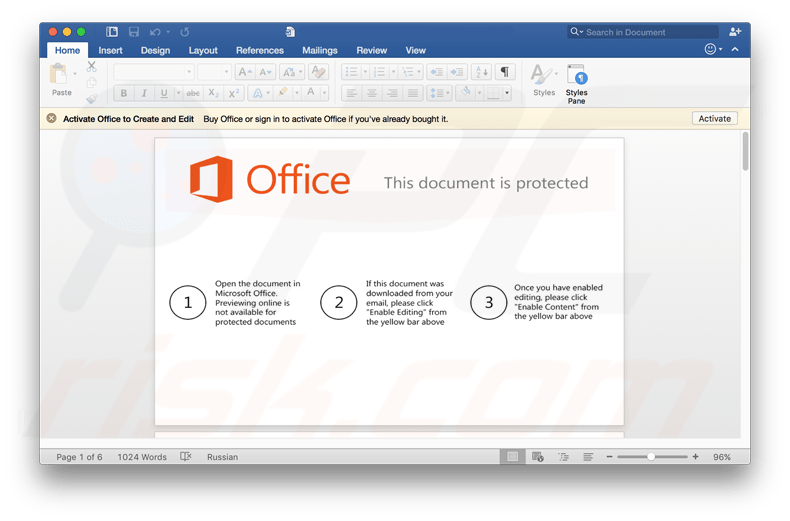Open the Multilevel List dropdown arrow
790x521 pixels.
click(x=419, y=73)
